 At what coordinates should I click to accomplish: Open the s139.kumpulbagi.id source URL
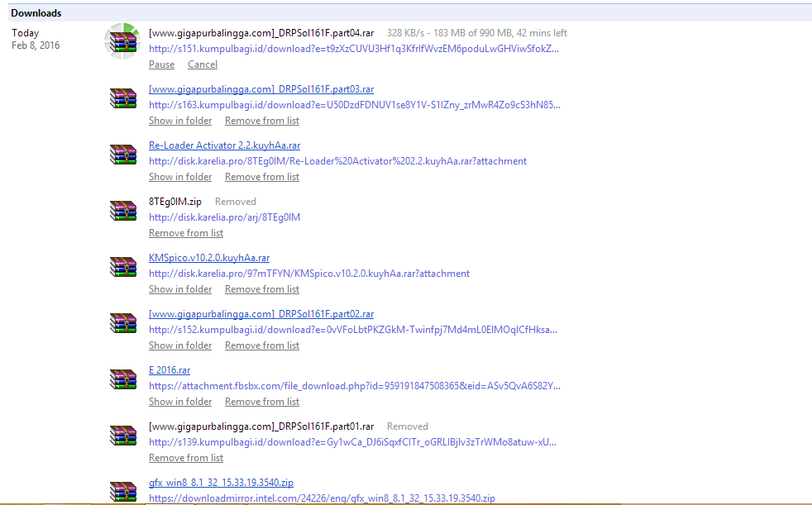point(352,442)
